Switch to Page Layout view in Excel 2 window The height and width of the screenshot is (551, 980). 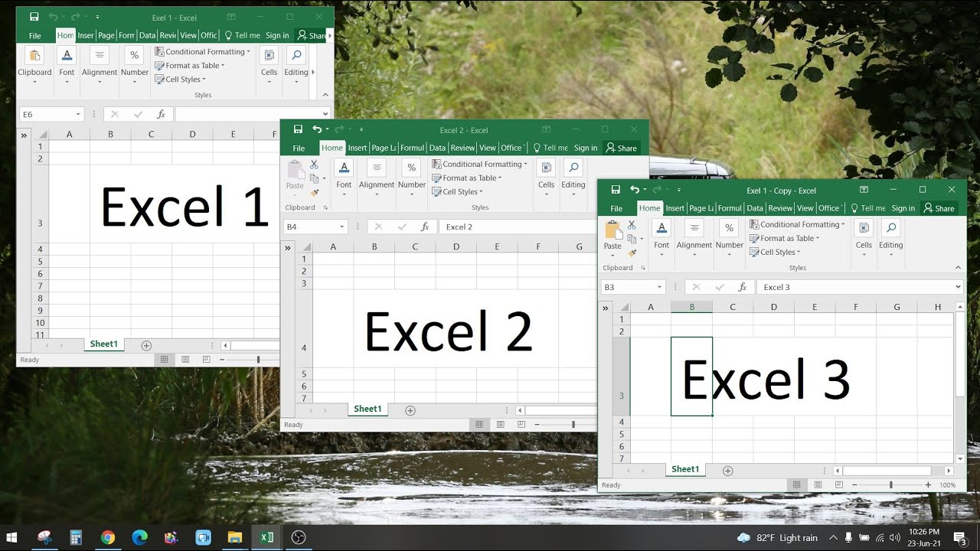pos(501,424)
